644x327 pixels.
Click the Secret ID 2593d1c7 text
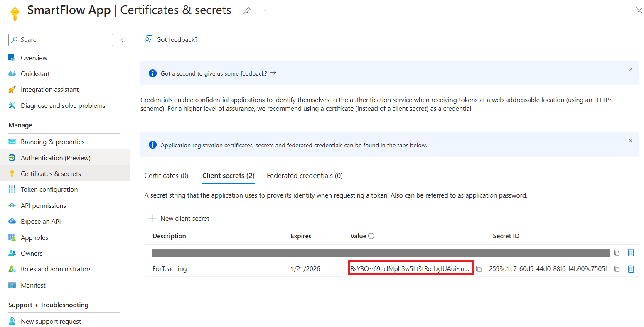[548, 268]
